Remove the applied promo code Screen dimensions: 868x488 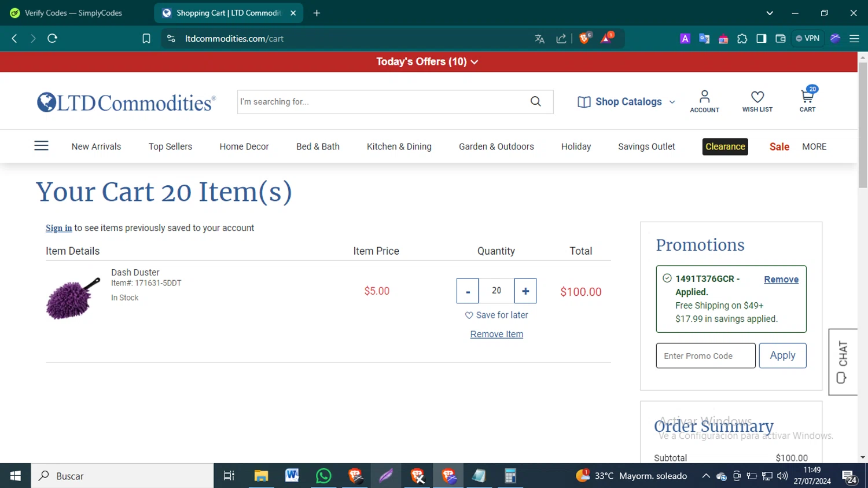click(781, 279)
